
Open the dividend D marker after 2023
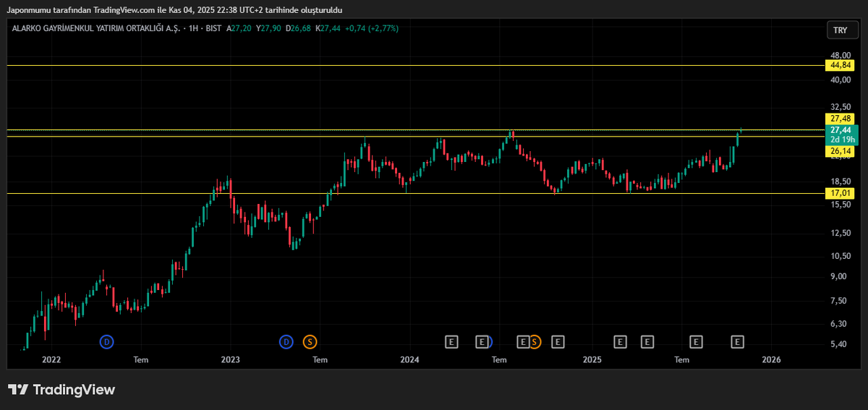coord(286,341)
